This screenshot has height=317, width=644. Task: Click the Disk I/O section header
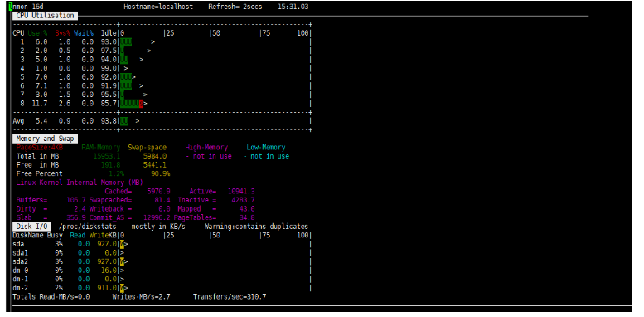(32, 227)
